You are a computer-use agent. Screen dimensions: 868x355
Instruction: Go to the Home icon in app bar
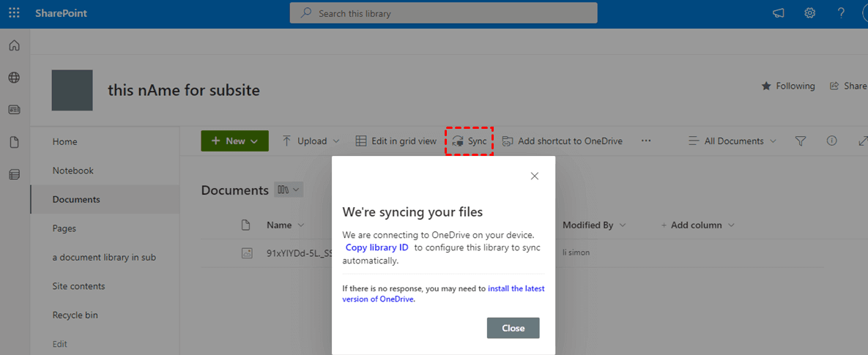[x=15, y=46]
